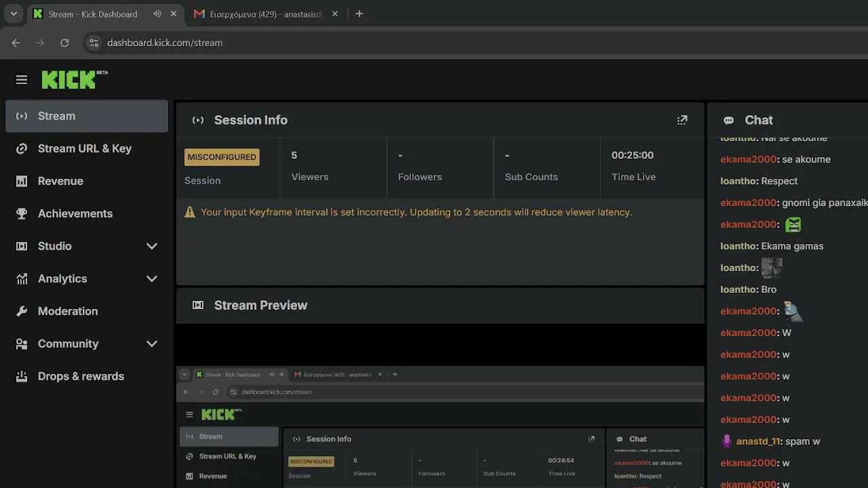This screenshot has width=868, height=488.
Task: Click the green emote posted by ekama2000
Action: coord(793,224)
